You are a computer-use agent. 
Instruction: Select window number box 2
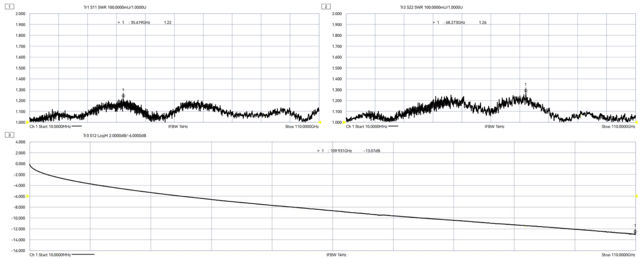tap(326, 6)
